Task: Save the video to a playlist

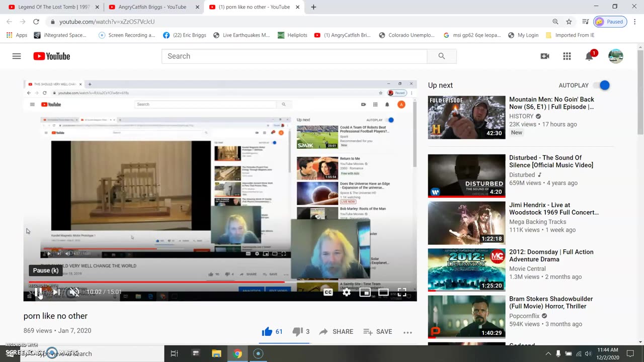Action: pyautogui.click(x=377, y=332)
